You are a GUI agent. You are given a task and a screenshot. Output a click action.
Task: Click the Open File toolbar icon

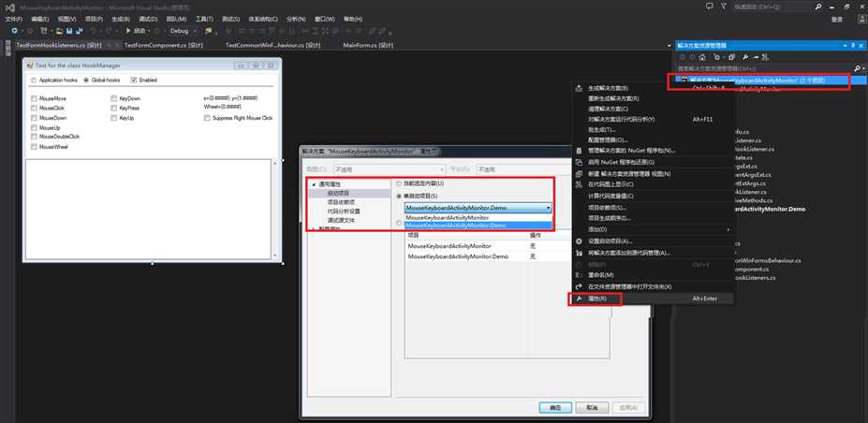59,31
